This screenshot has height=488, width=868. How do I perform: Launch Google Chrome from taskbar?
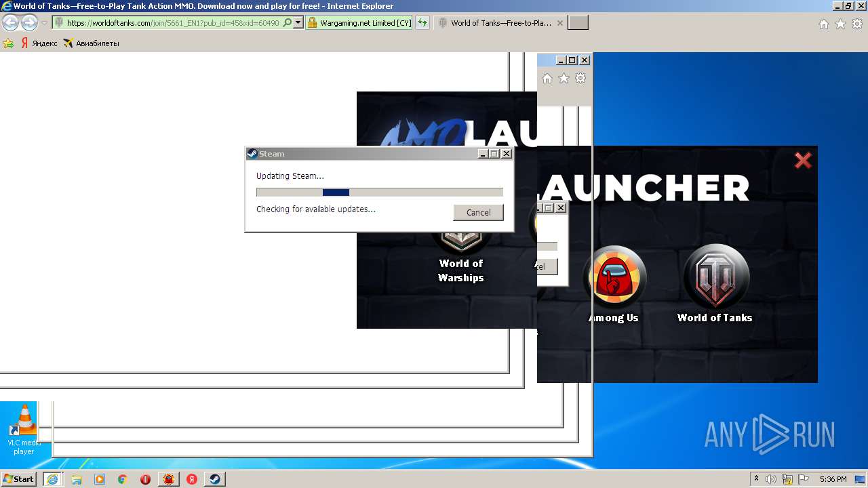pyautogui.click(x=123, y=479)
